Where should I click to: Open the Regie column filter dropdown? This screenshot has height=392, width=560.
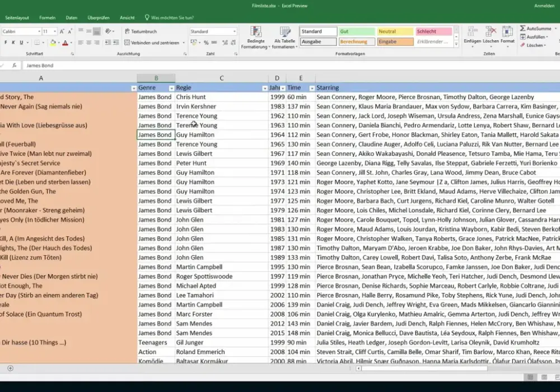coord(265,88)
